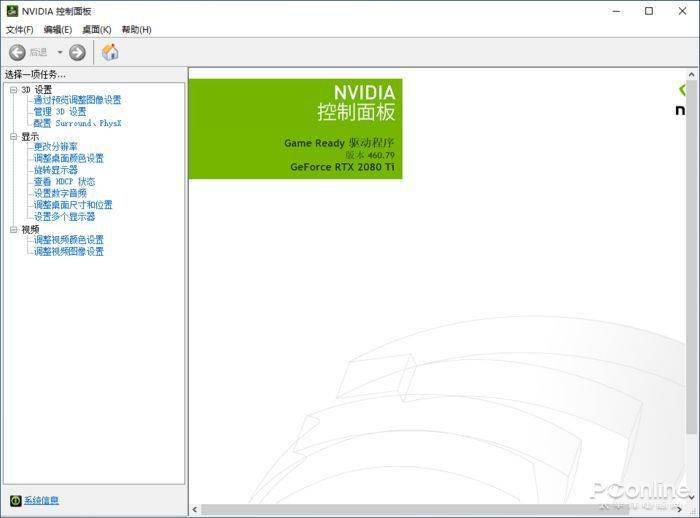Click the 版本 460.79 version text

tap(370, 155)
